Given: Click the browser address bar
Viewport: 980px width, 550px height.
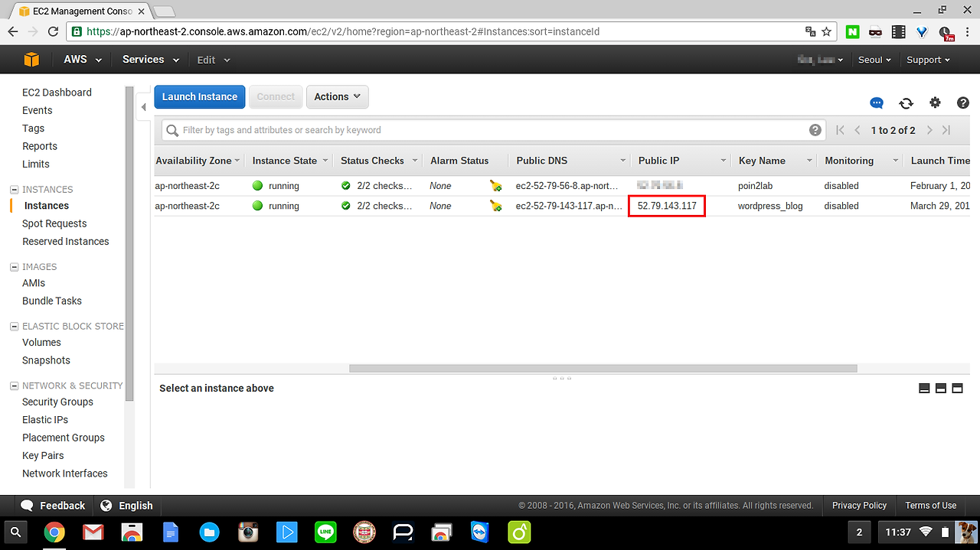Looking at the screenshot, I should pyautogui.click(x=452, y=32).
